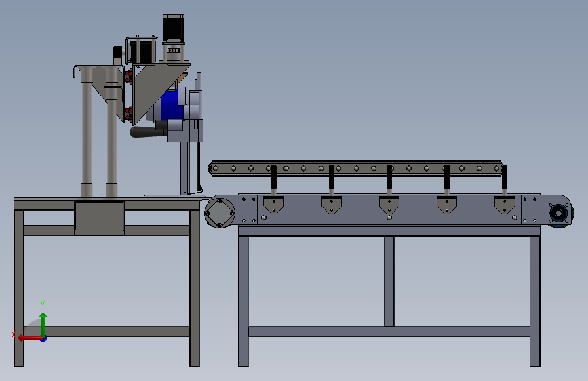Select the leftmost guide rail support bracket
Viewport: 588px width, 381px height.
click(x=274, y=205)
